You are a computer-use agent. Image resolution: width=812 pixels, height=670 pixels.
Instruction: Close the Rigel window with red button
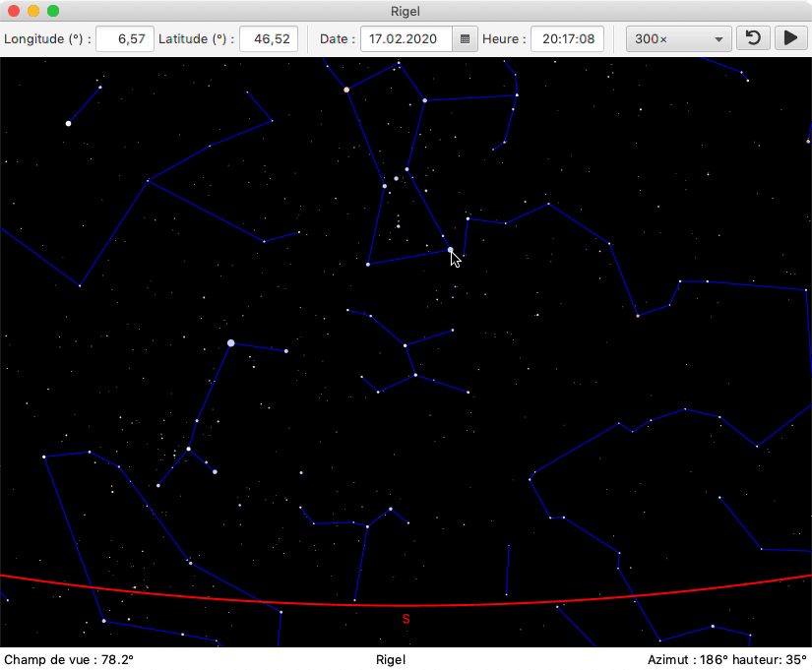14,11
